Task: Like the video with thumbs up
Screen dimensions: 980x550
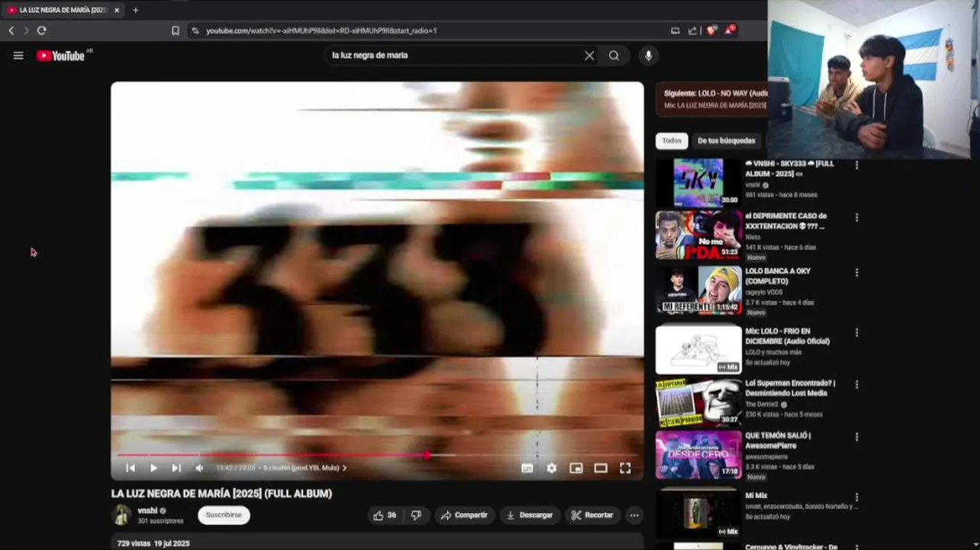Action: [x=385, y=515]
